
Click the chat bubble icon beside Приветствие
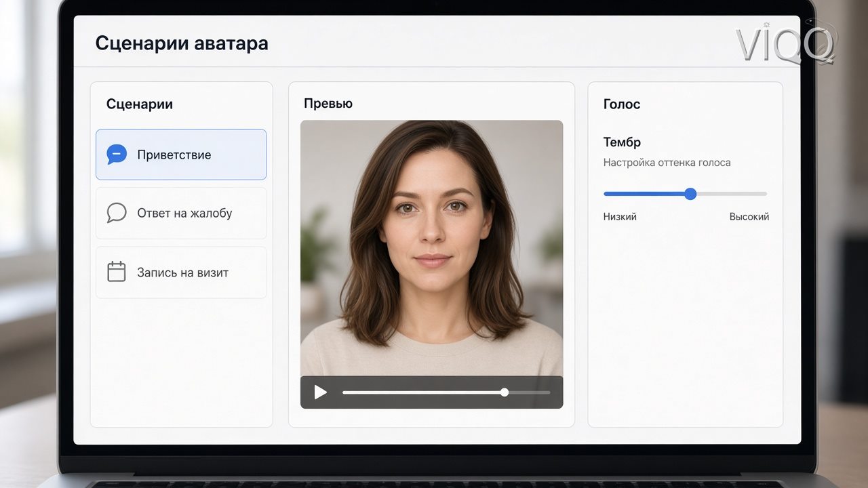coord(117,155)
